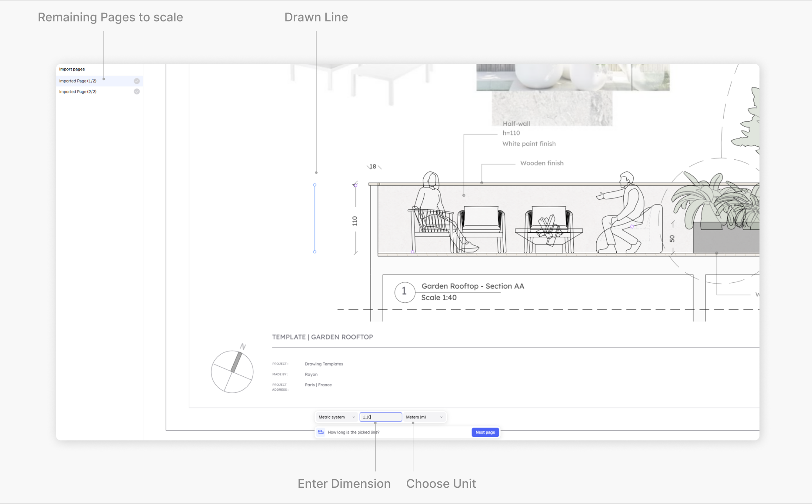Click the top endpoint of drawn blue line

315,185
